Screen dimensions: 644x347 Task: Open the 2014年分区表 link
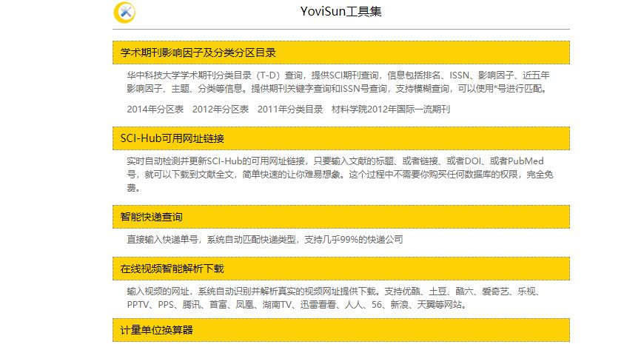point(155,110)
